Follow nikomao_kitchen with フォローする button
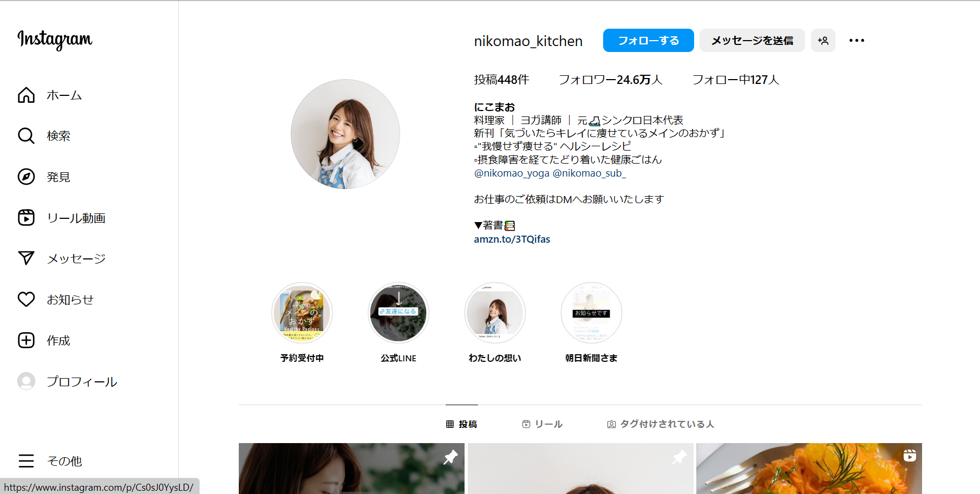980x494 pixels. (x=649, y=41)
